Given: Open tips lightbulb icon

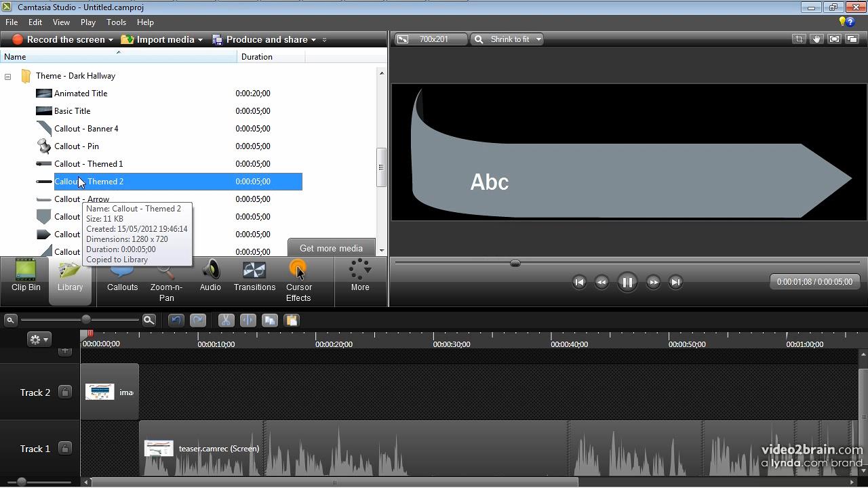Looking at the screenshot, I should tap(842, 22).
